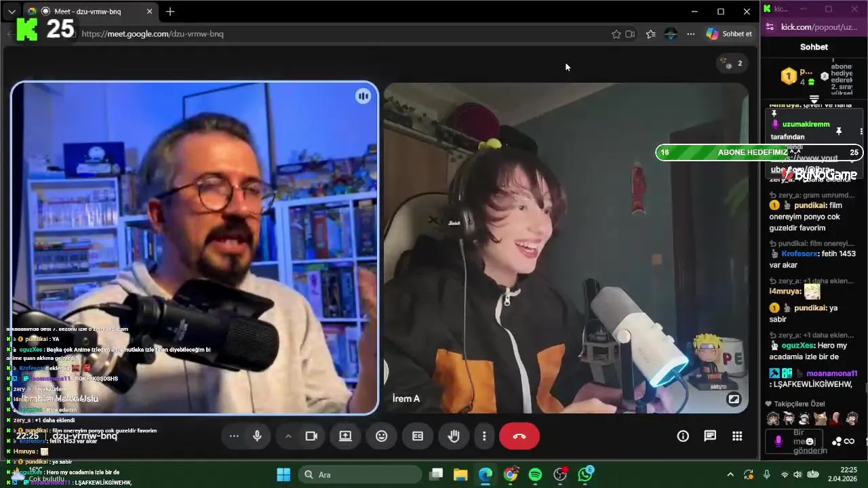Viewport: 868px width, 488px height.
Task: Open the Kick chat bubbles options icon
Action: point(837,442)
